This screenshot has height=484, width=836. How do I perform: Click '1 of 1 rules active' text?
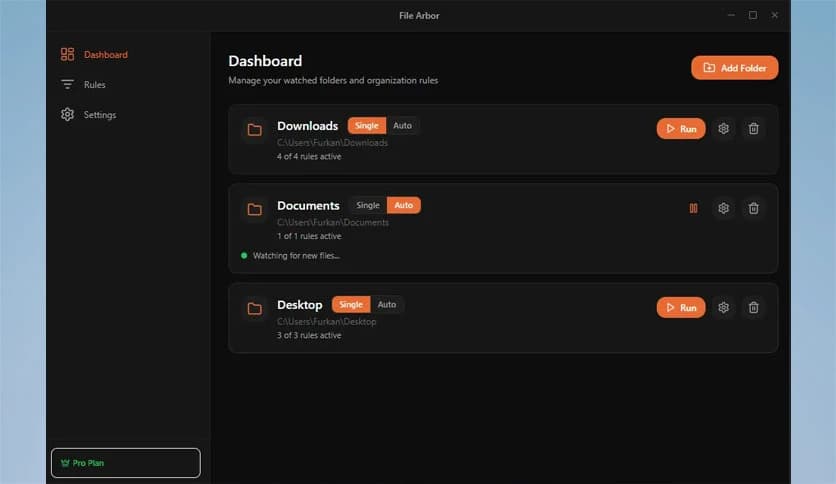pos(309,236)
